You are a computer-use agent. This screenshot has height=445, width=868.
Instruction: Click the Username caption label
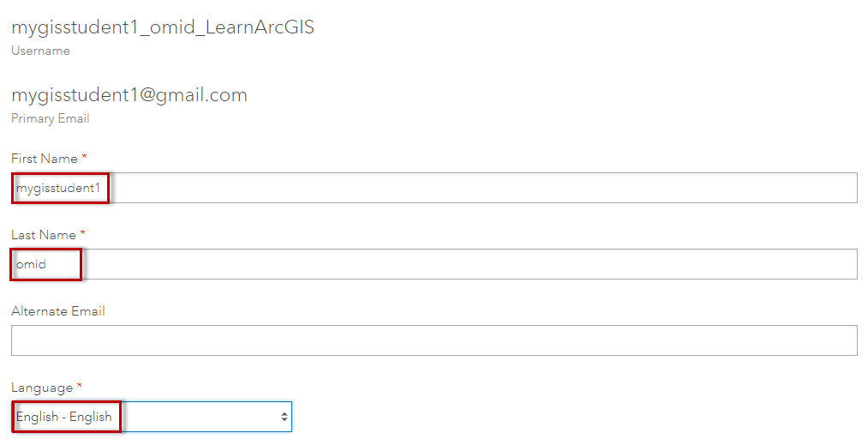40,51
